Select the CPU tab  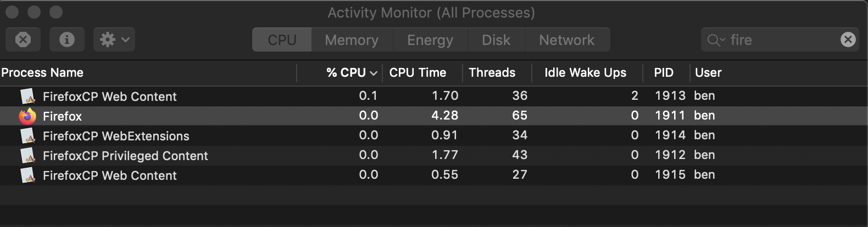click(282, 40)
